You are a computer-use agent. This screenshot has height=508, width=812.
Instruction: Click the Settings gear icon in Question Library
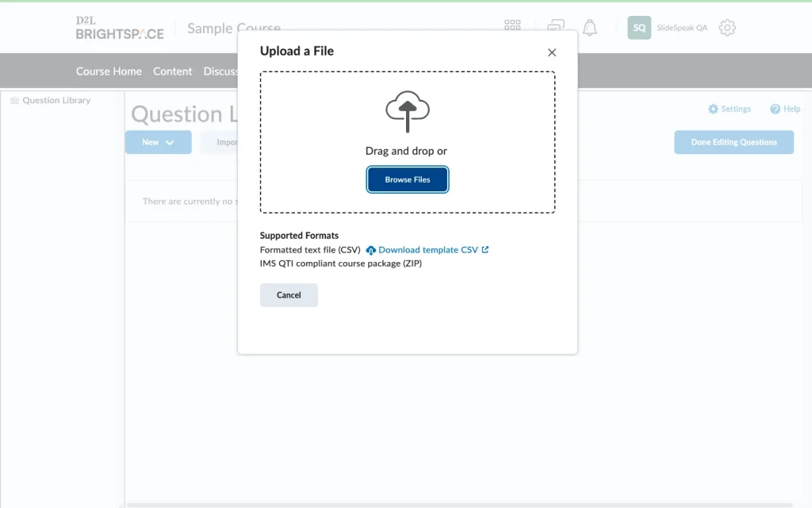click(713, 109)
